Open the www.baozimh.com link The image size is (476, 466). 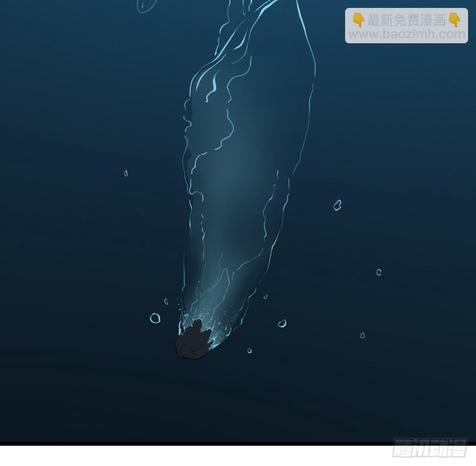[407, 35]
